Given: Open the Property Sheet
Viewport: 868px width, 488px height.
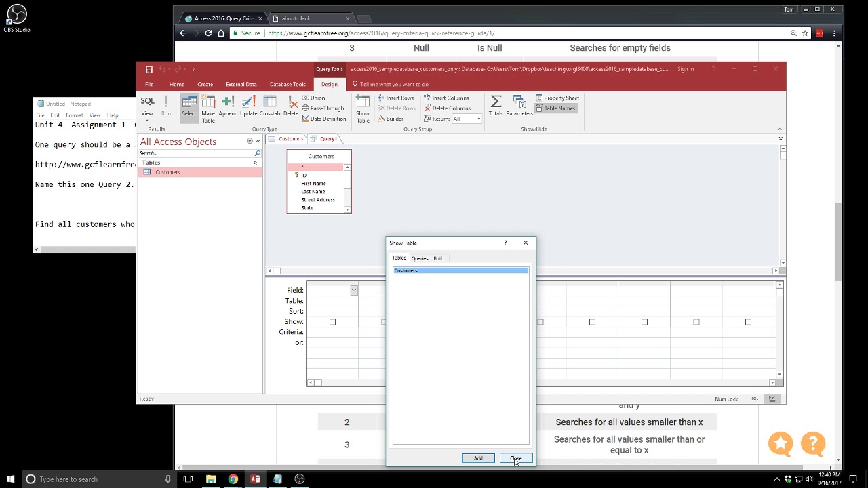Looking at the screenshot, I should point(557,98).
